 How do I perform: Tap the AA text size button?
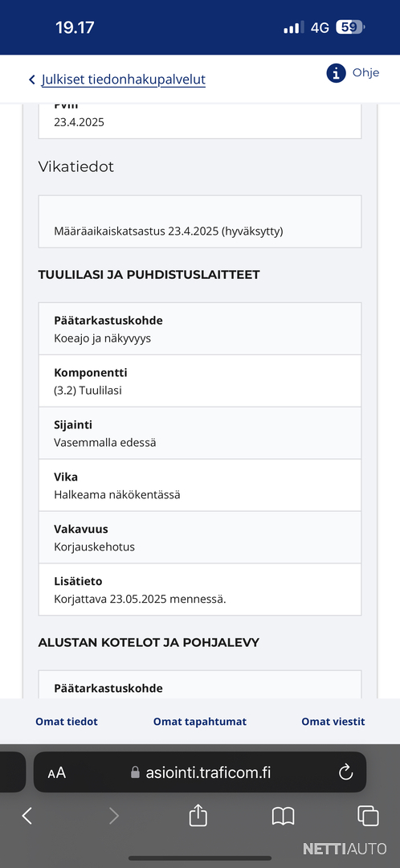click(x=56, y=773)
